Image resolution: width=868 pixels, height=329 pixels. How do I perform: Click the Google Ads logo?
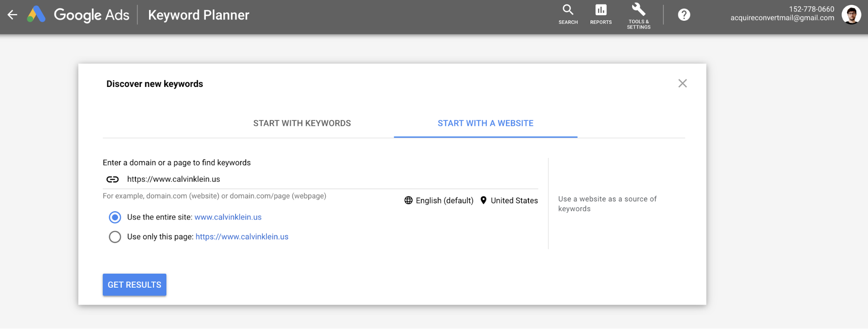(x=36, y=15)
